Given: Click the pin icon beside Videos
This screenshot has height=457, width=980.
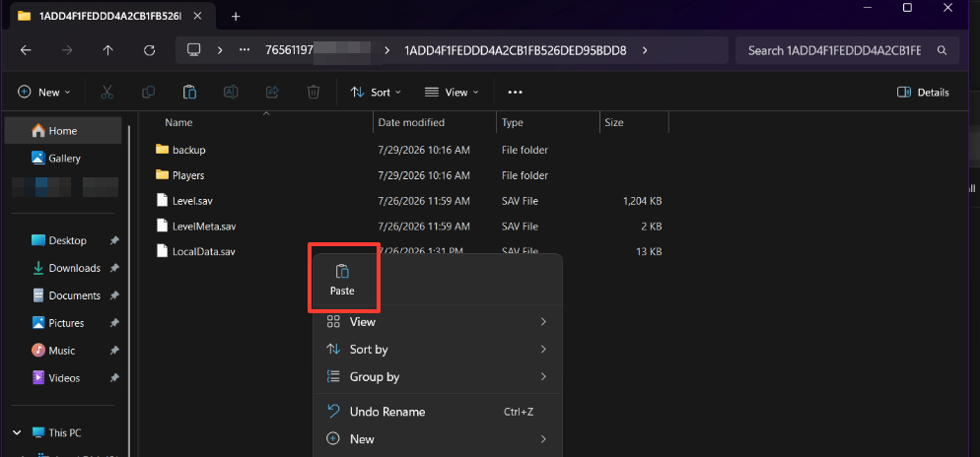Looking at the screenshot, I should [114, 377].
